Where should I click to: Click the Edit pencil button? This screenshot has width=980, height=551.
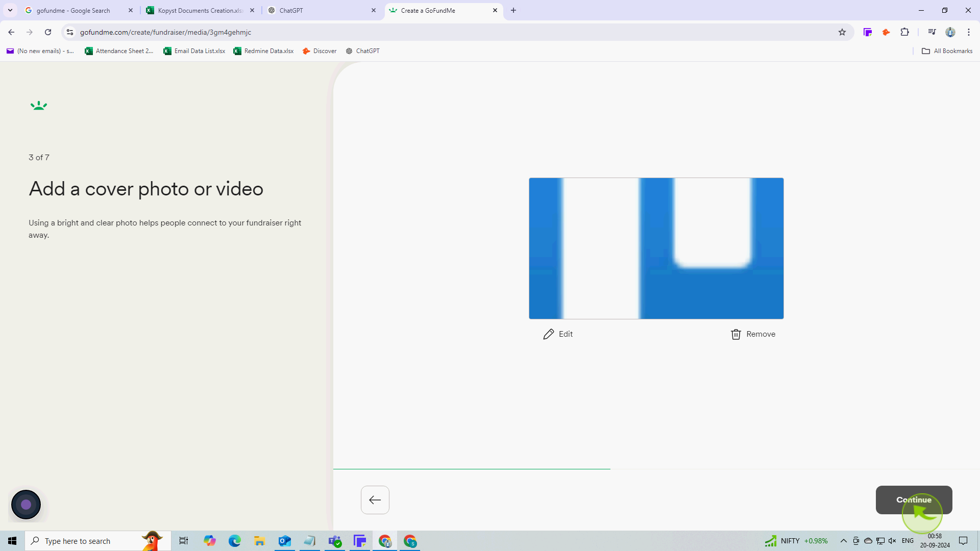click(558, 334)
